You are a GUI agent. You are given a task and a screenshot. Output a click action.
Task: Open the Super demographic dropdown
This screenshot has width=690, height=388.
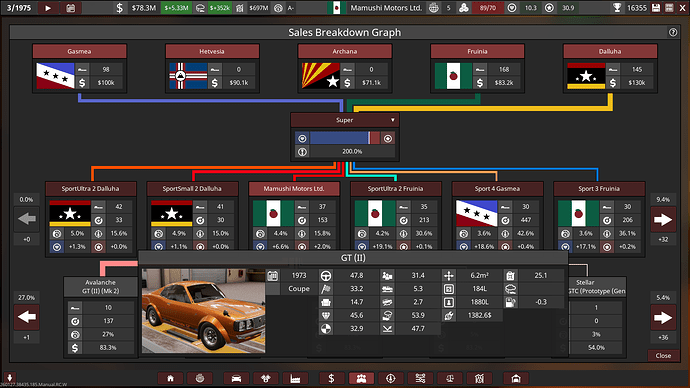pyautogui.click(x=345, y=120)
